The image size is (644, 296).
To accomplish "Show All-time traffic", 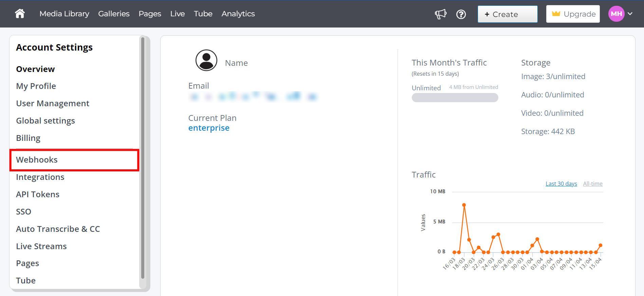I will (x=593, y=184).
